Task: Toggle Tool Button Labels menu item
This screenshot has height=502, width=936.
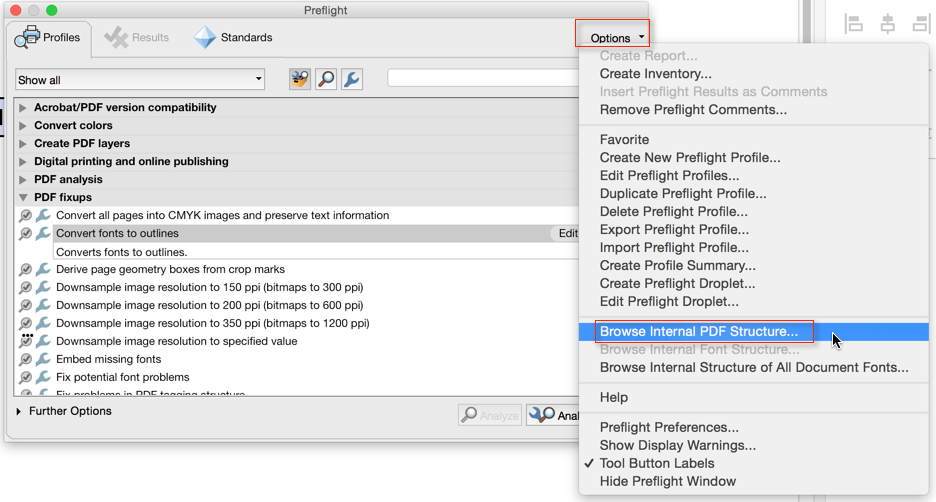Action: (753, 463)
